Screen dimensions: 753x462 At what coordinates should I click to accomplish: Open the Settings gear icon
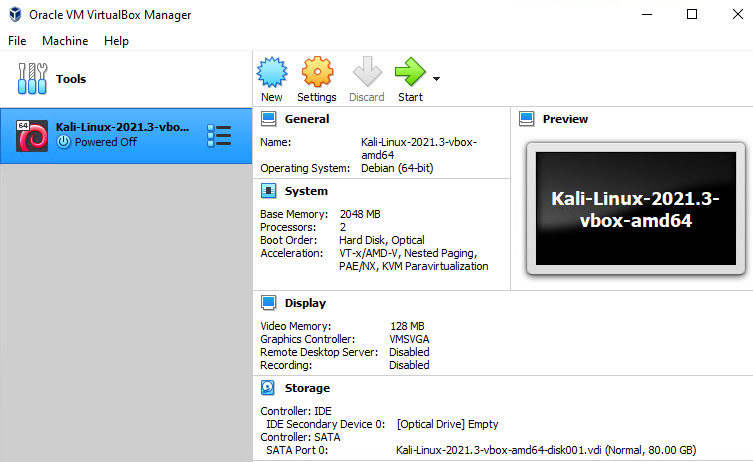tap(317, 72)
